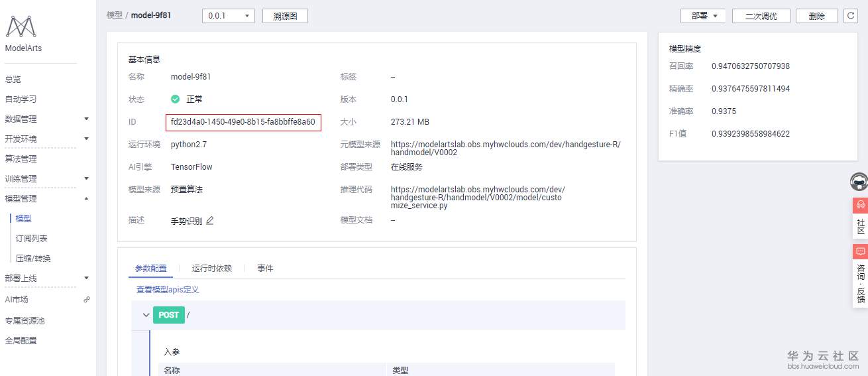Collapse the POST / API section chevron
The width and height of the screenshot is (868, 376).
tap(146, 315)
